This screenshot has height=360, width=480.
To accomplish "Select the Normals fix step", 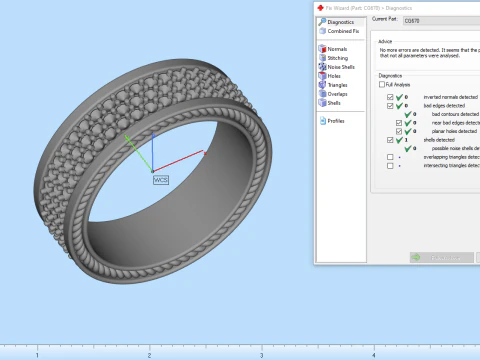I will pyautogui.click(x=333, y=49).
